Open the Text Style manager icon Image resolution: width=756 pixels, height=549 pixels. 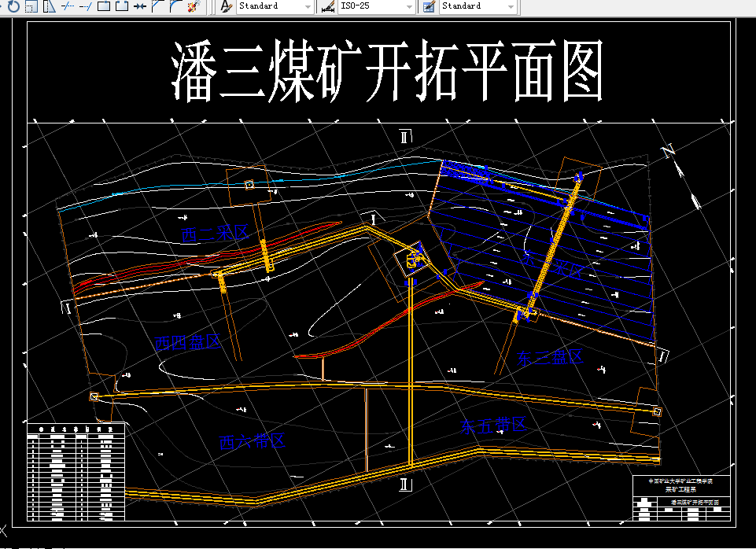pos(225,7)
